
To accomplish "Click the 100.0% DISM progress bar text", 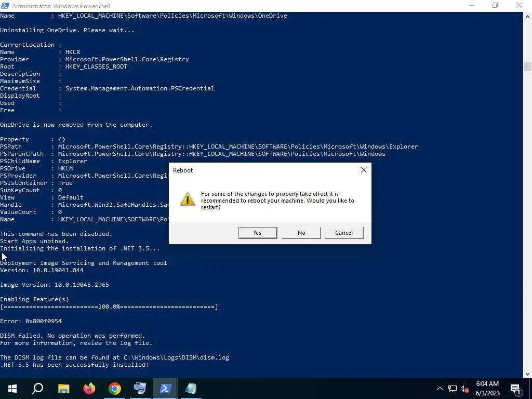I will click(109, 307).
